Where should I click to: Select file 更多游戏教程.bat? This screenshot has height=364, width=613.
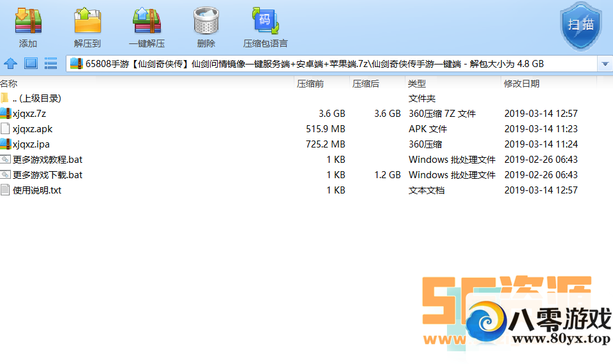pos(47,160)
